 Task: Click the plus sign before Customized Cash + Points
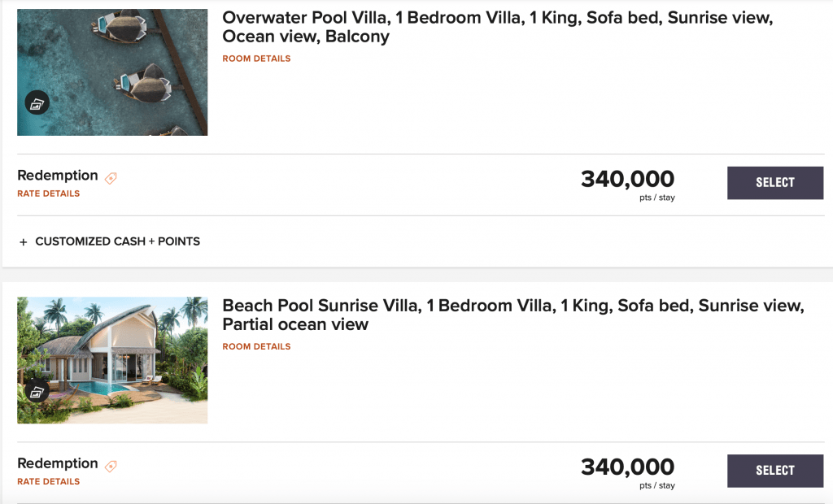(x=24, y=242)
